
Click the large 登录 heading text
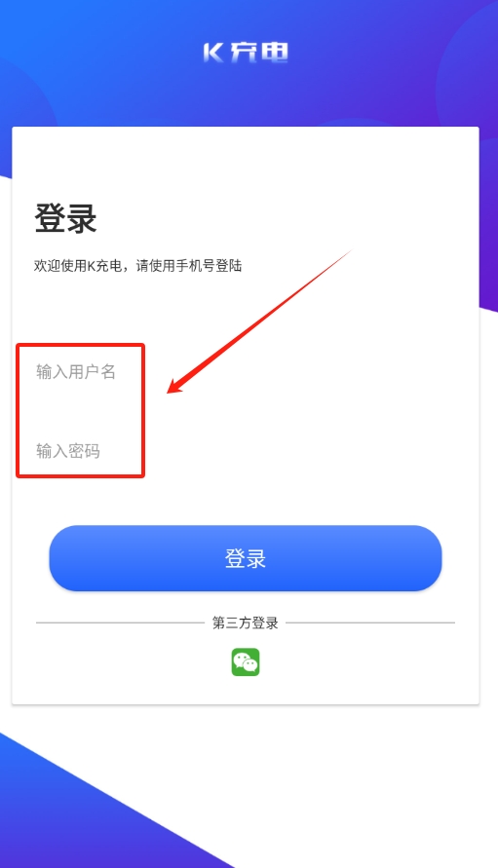pyautogui.click(x=66, y=217)
